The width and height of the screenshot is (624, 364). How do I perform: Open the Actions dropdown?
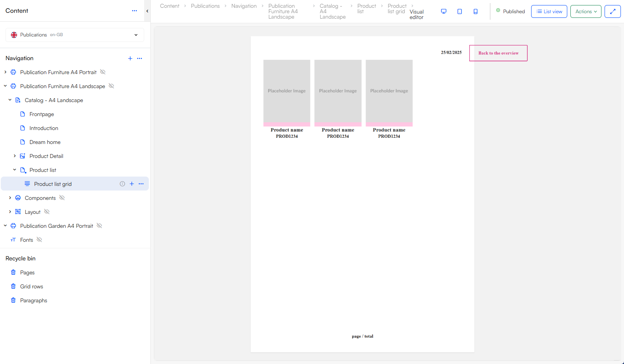[586, 11]
